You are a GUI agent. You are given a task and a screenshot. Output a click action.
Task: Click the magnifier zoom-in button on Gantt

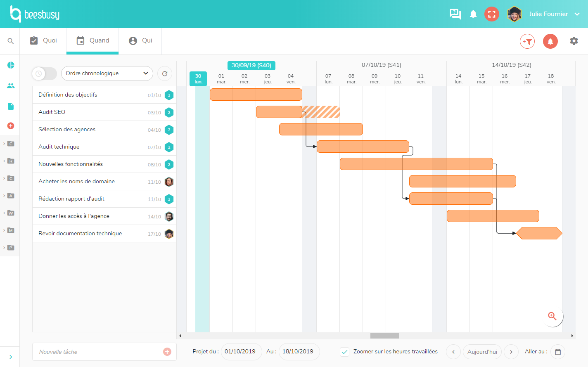point(552,316)
